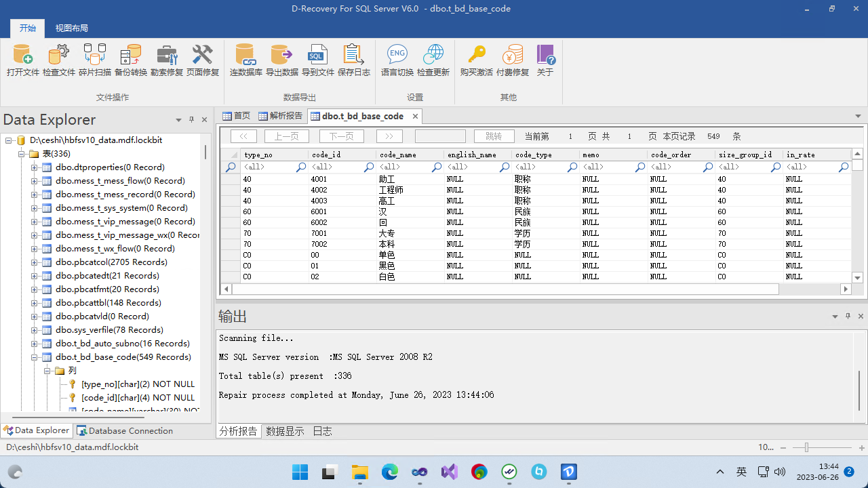868x488 pixels.
Task: Switch to the Database Connection panel
Action: (x=125, y=430)
